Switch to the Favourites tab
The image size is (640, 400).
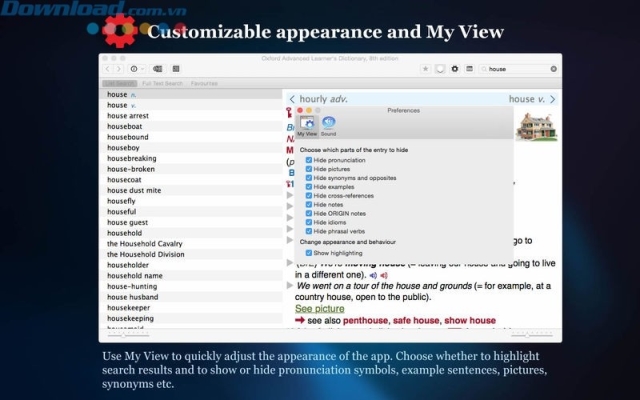click(204, 83)
